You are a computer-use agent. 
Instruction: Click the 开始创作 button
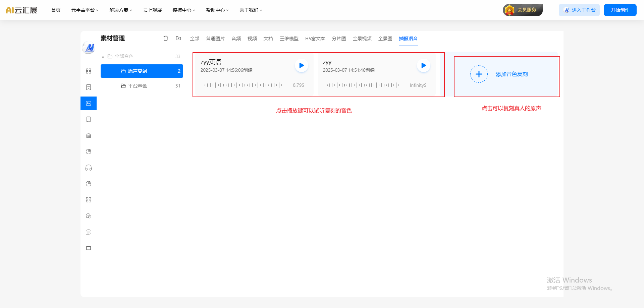[x=620, y=10]
